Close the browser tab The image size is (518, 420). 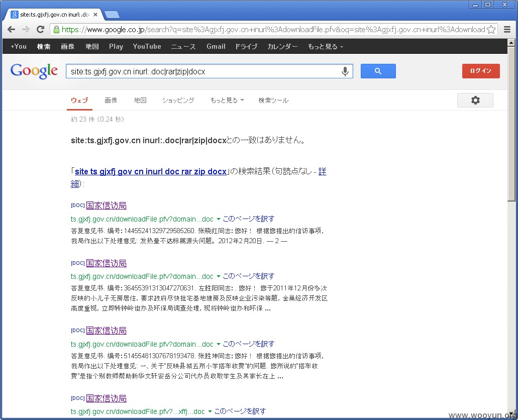point(95,15)
